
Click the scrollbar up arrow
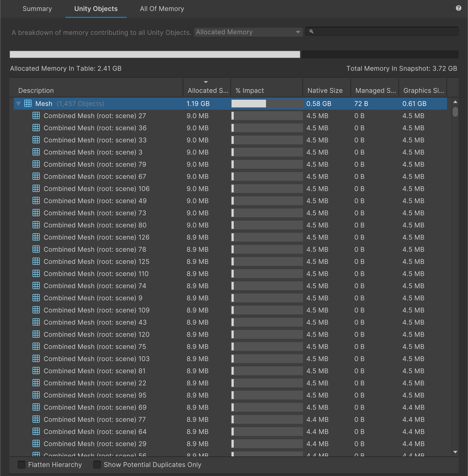pos(455,102)
